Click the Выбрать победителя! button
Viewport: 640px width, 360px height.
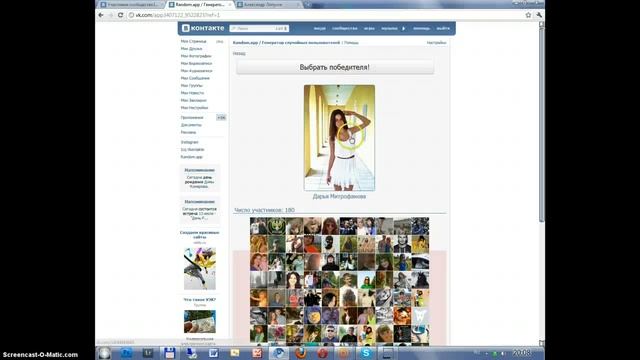point(335,67)
